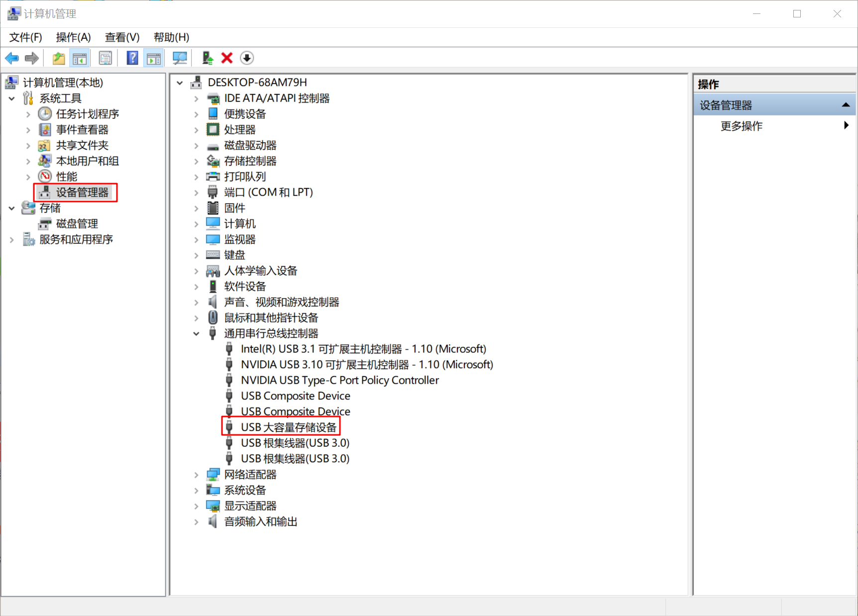Select NVIDIA USB 3.10 可扩展主机控制器

[x=367, y=365]
